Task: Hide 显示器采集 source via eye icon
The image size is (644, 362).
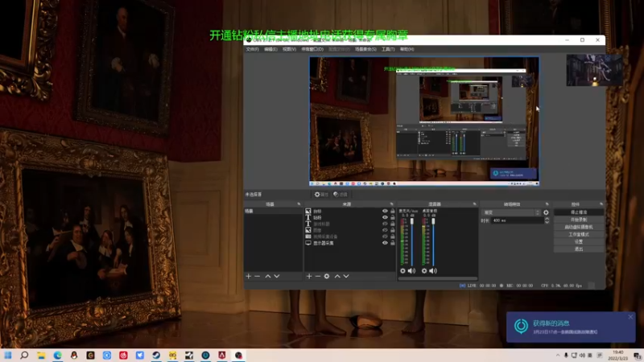Action: click(x=385, y=243)
